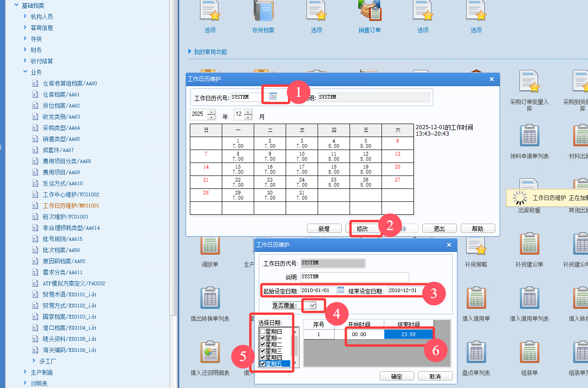Select 班次维护/FC01003 in the tree
The width and height of the screenshot is (588, 388).
pos(65,217)
